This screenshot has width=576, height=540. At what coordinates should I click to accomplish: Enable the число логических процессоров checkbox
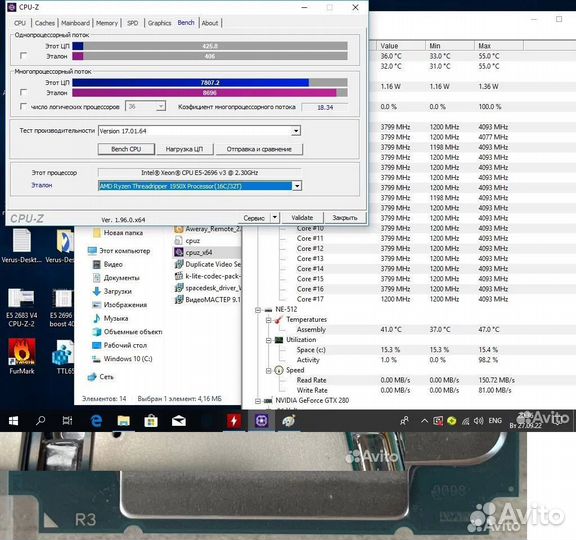[x=23, y=107]
